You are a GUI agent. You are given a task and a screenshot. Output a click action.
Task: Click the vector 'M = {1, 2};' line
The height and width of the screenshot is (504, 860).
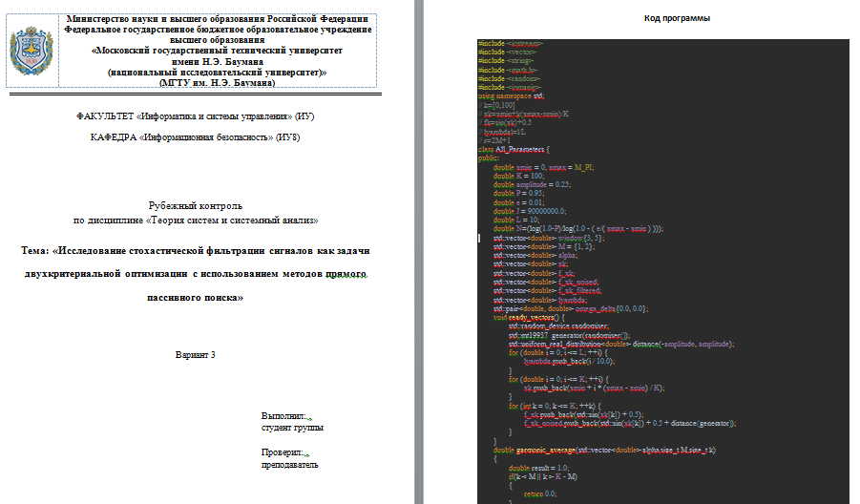coord(543,246)
